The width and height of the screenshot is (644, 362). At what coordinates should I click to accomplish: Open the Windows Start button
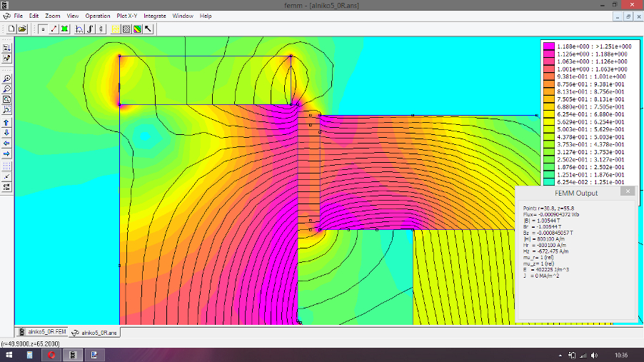click(10, 355)
